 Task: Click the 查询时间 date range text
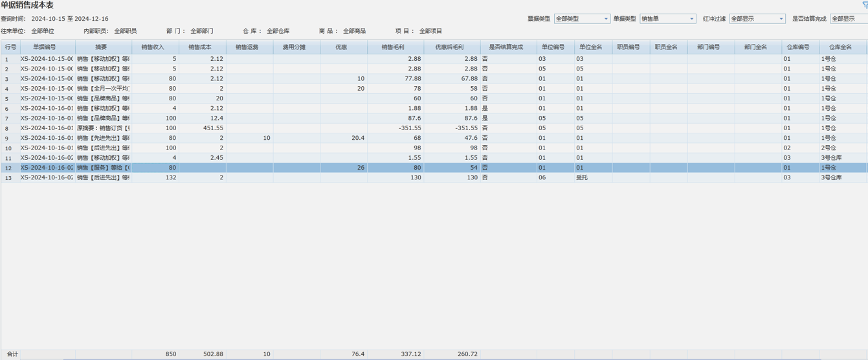[x=70, y=19]
